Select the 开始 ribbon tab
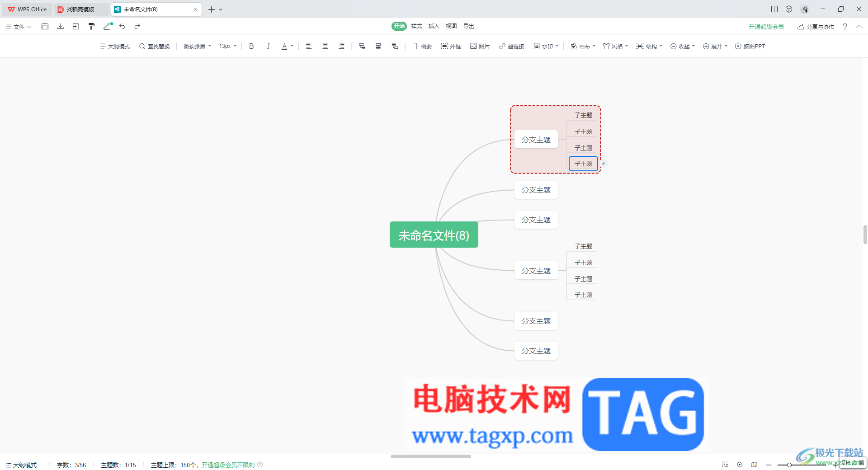 [x=399, y=26]
